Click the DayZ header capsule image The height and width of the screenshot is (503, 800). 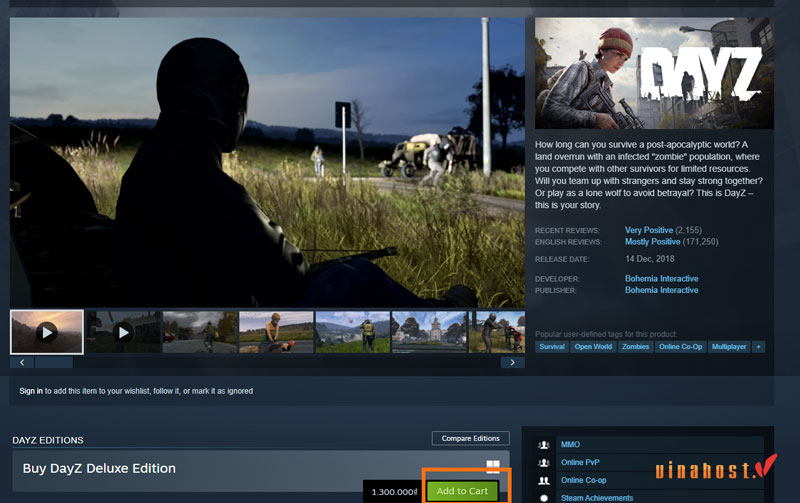(x=654, y=73)
